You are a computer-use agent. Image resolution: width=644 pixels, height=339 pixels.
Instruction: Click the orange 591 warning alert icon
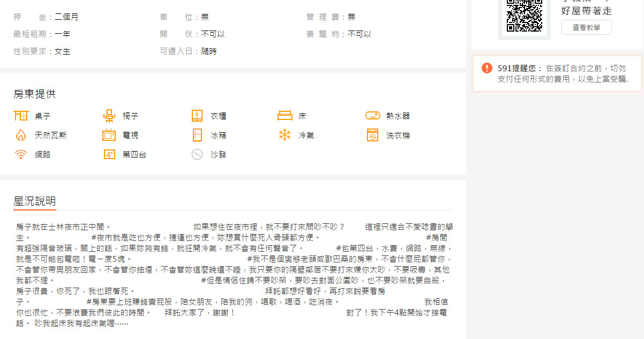486,68
